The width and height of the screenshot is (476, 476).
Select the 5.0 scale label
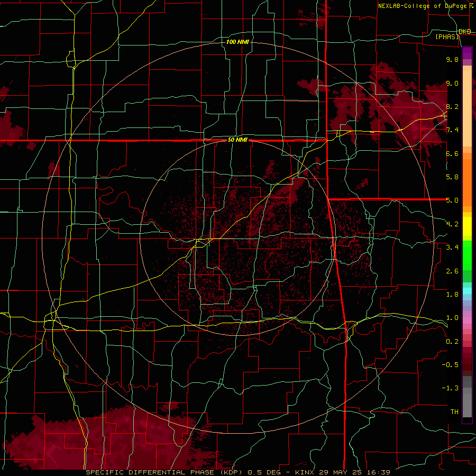[x=452, y=200]
